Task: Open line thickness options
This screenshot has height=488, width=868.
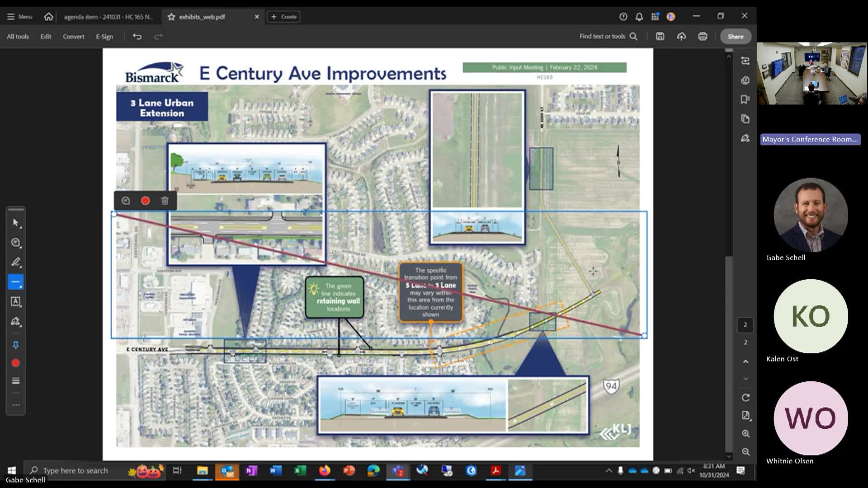Action: [16, 381]
